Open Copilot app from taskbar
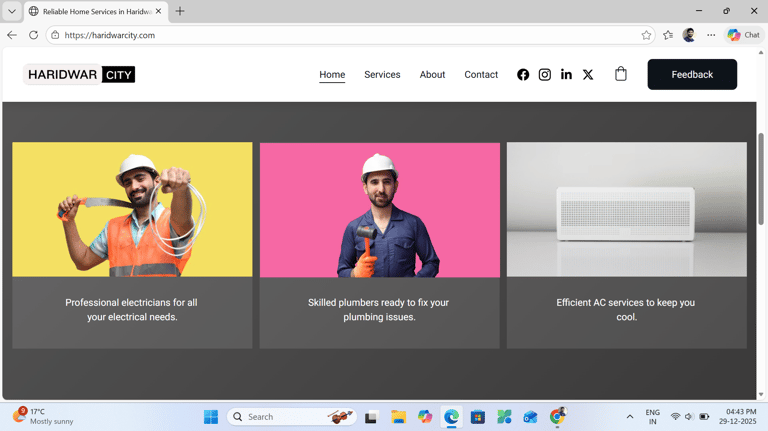This screenshot has height=431, width=768. tap(425, 417)
